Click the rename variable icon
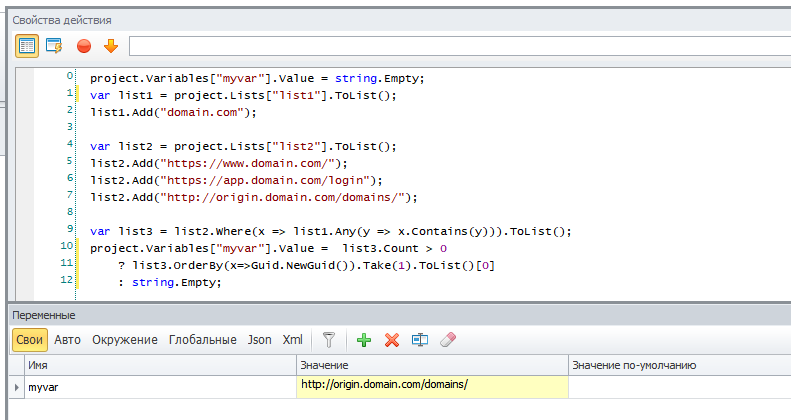The height and width of the screenshot is (420, 791). click(x=420, y=340)
